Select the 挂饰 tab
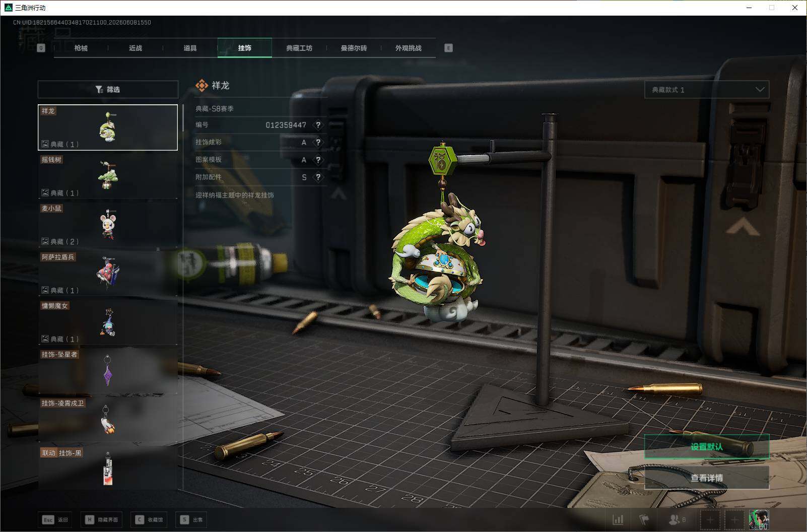This screenshot has width=807, height=532. [x=245, y=48]
